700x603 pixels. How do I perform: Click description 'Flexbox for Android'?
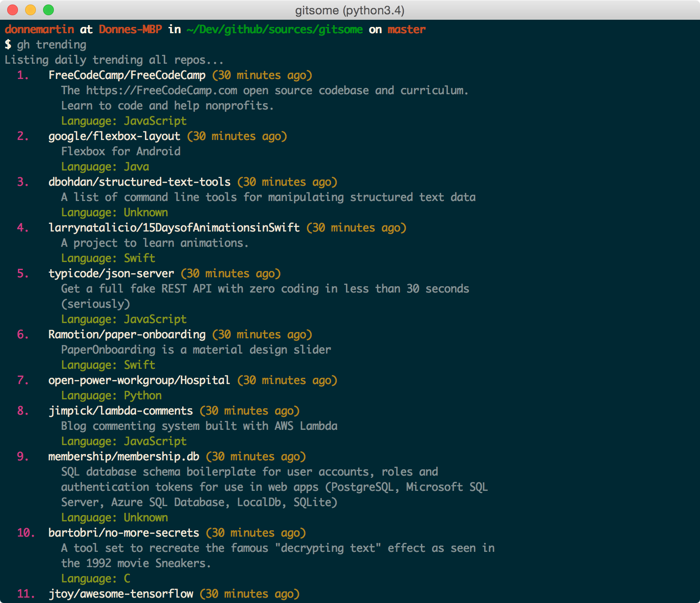coord(121,152)
